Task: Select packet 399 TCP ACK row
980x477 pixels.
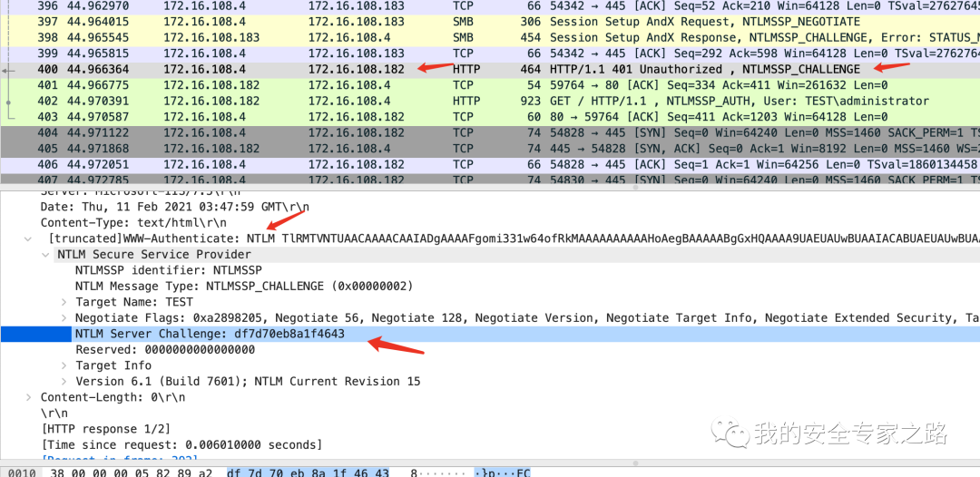Action: click(490, 54)
